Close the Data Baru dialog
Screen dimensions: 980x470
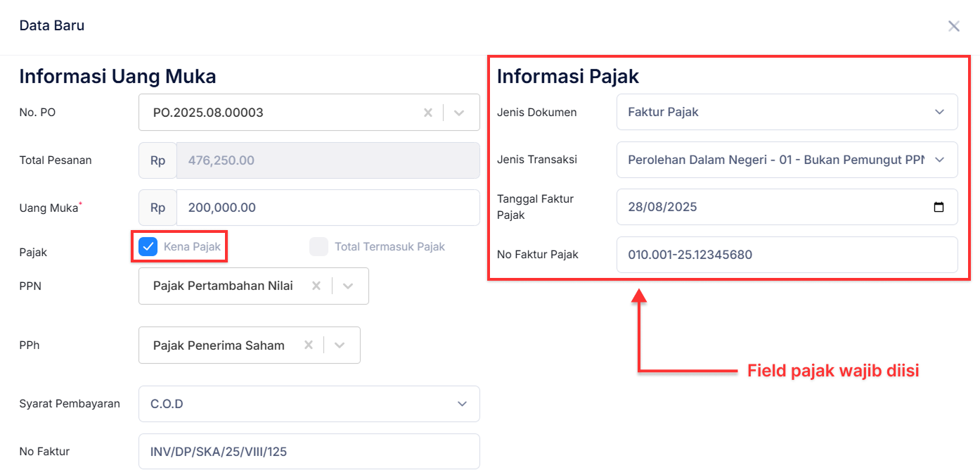954,25
